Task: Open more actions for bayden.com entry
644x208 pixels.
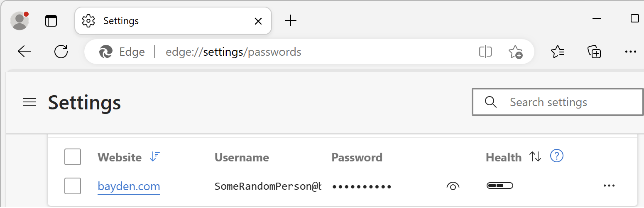Action: (609, 186)
